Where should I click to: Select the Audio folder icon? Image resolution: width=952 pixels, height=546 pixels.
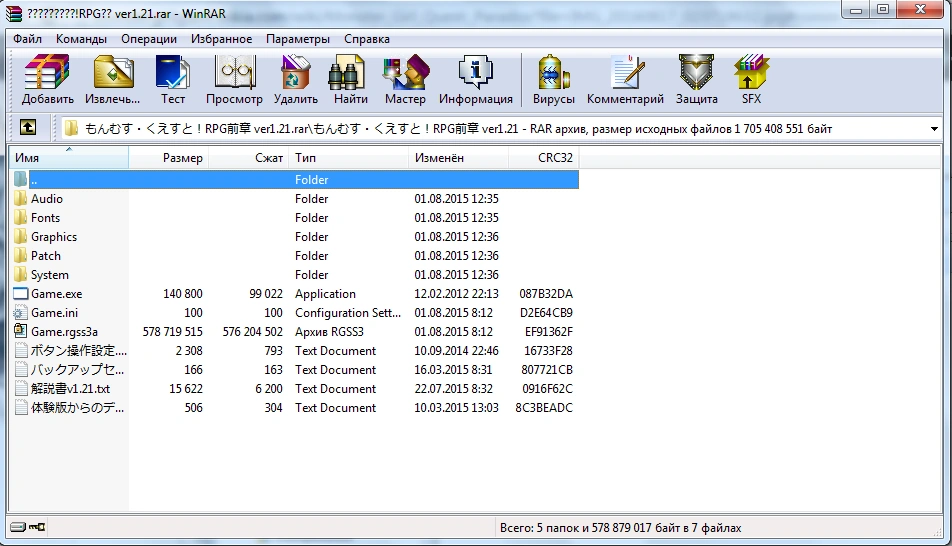[21, 198]
